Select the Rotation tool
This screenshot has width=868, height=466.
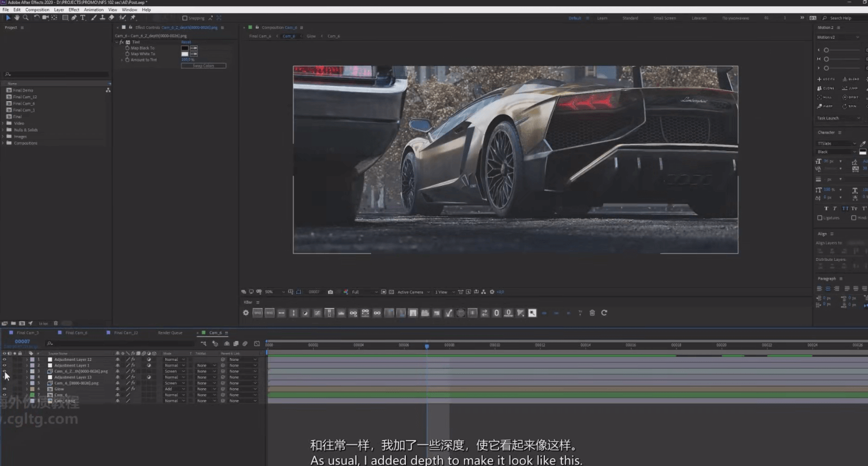(36, 18)
